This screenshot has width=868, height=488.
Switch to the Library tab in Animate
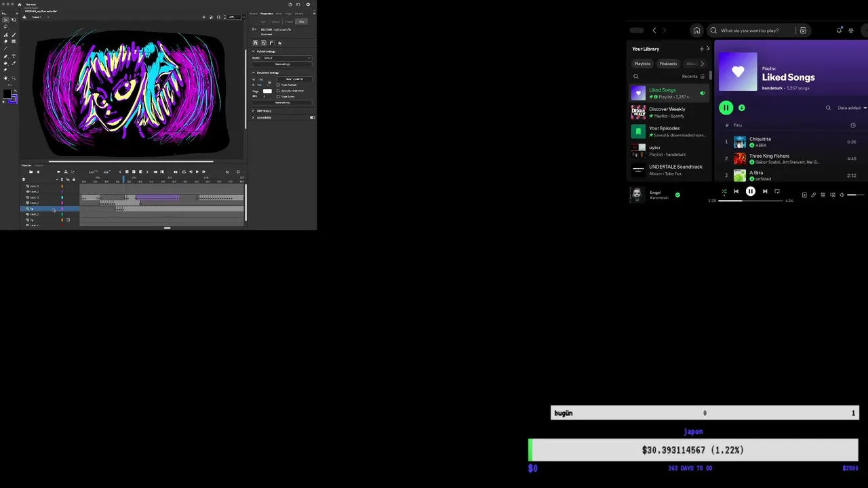[x=299, y=14]
